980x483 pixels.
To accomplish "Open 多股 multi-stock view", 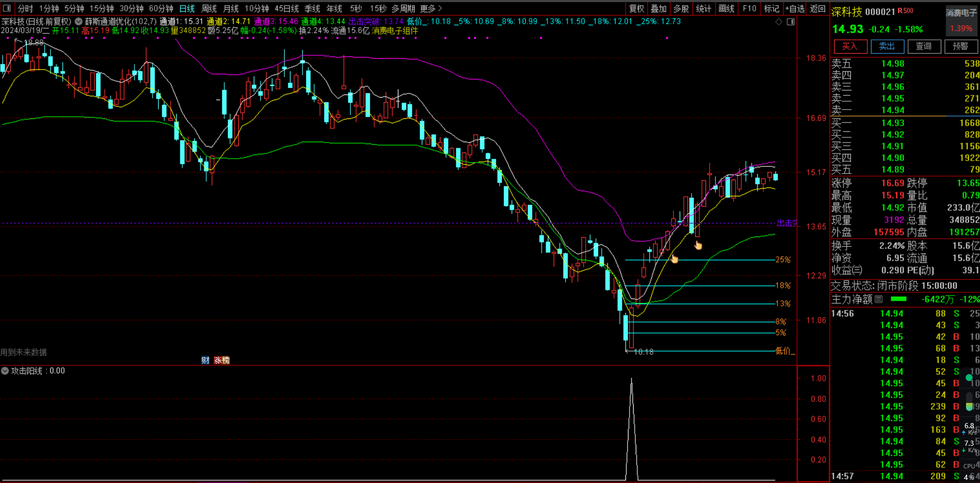I will (681, 8).
